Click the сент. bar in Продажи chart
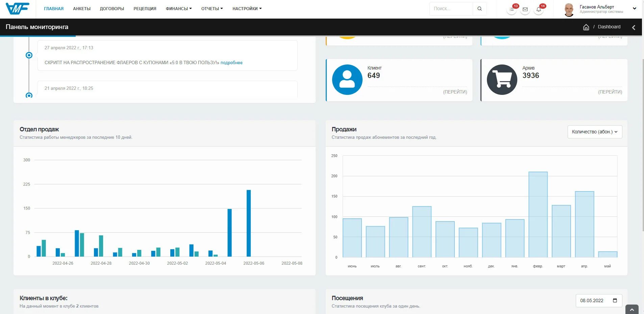Viewport: 644px width, 314px height. click(x=422, y=232)
